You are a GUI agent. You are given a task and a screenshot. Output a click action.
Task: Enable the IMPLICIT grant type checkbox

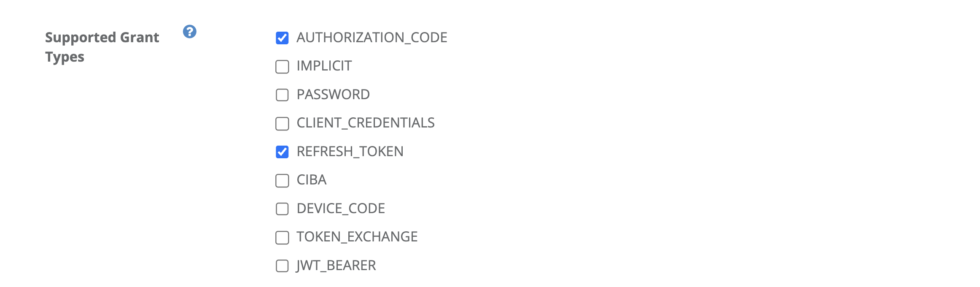282,67
